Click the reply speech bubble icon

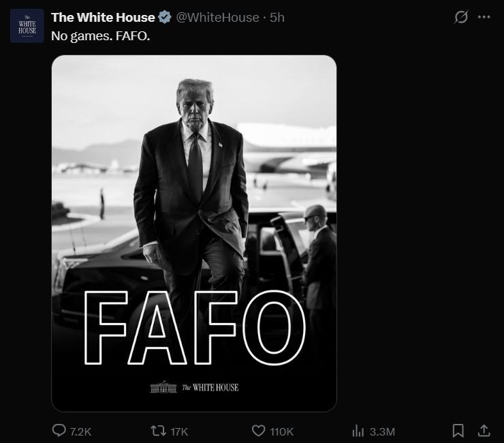pyautogui.click(x=59, y=431)
